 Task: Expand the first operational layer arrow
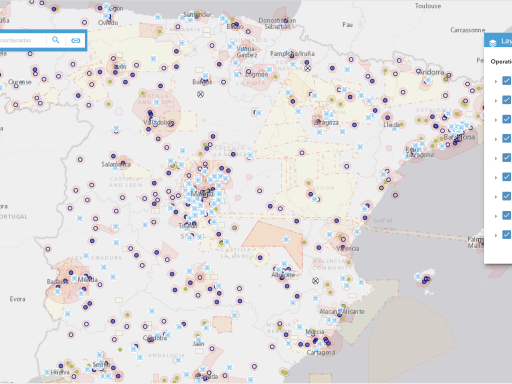click(496, 81)
